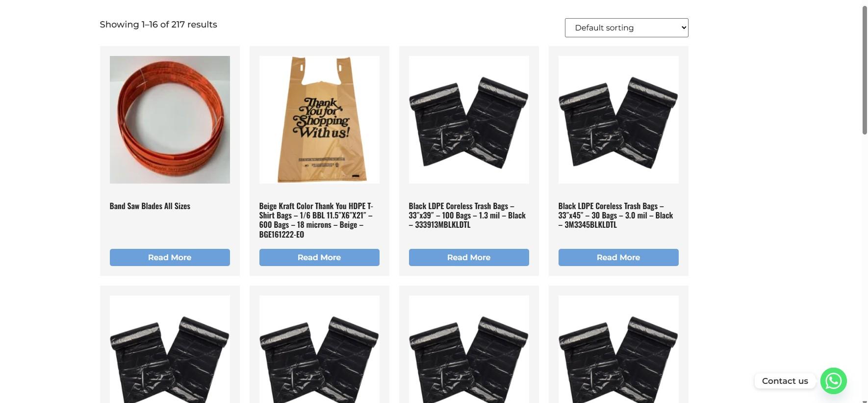Open the 3M3345BLKLDTL trash bags title link

[616, 215]
